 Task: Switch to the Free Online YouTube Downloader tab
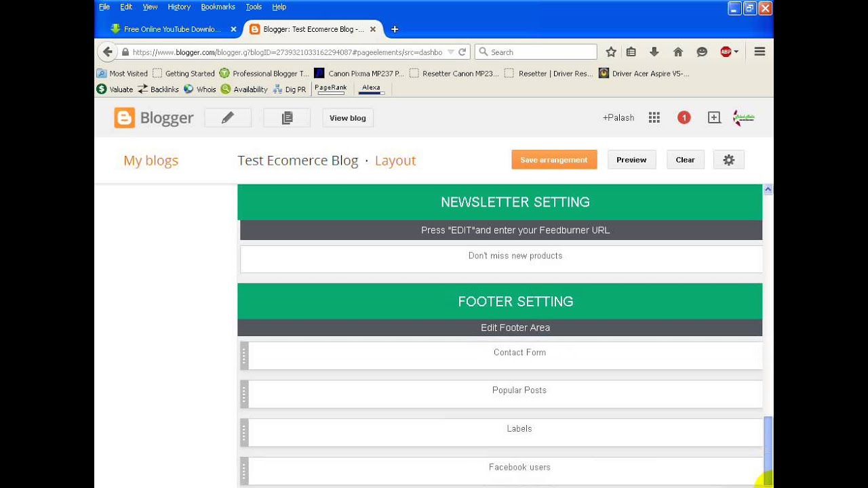(x=172, y=29)
